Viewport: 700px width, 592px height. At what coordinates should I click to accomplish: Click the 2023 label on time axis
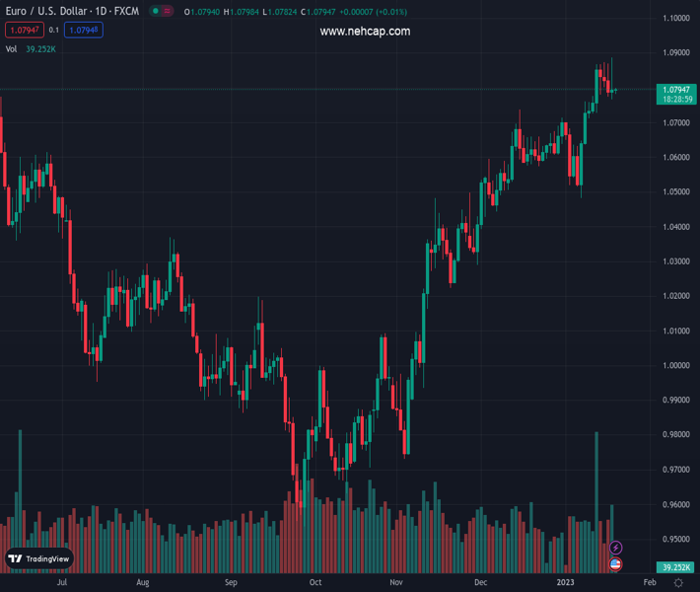click(x=566, y=583)
